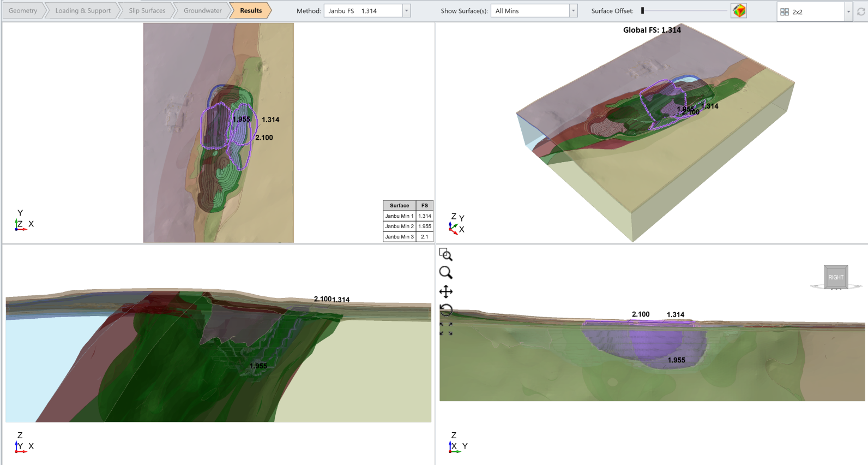Select the zoom box tool

pyautogui.click(x=446, y=254)
